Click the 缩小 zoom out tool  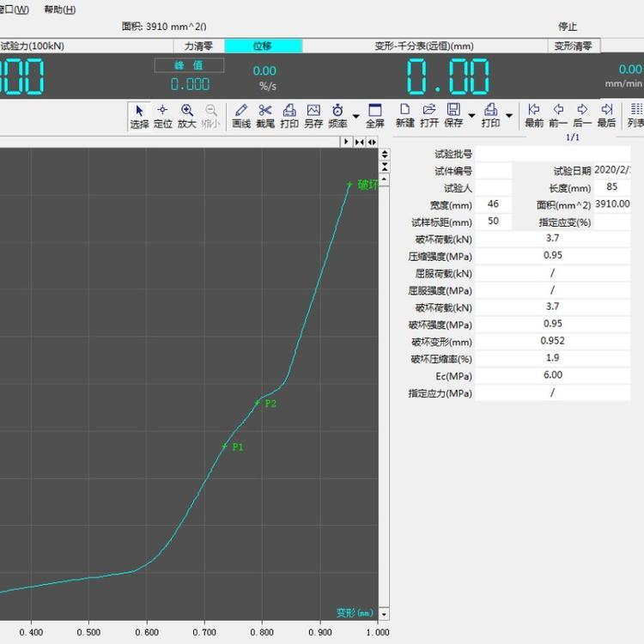pyautogui.click(x=210, y=116)
